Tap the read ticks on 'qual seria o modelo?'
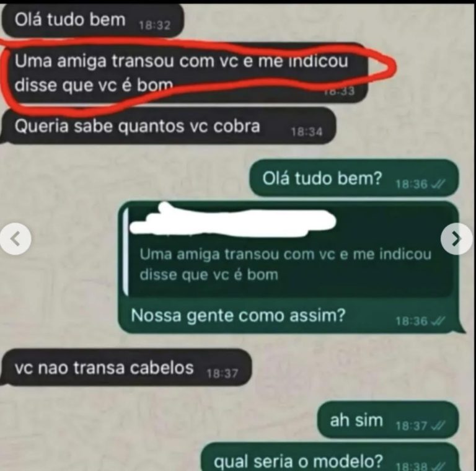 pos(438,466)
